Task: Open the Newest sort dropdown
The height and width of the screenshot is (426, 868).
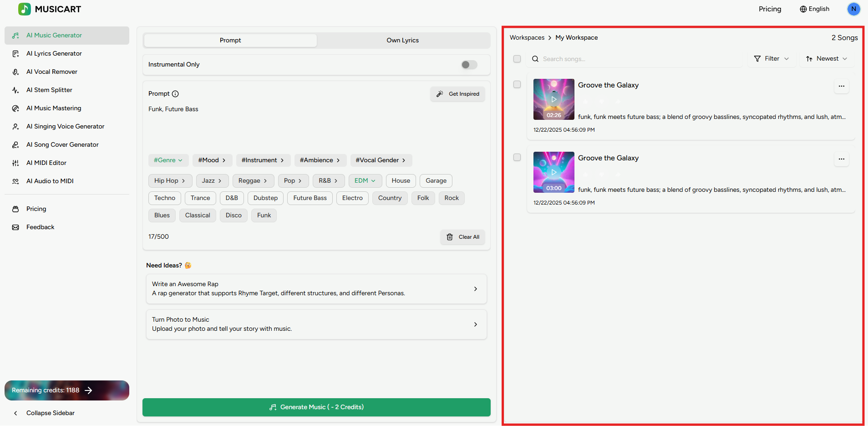Action: (x=827, y=59)
